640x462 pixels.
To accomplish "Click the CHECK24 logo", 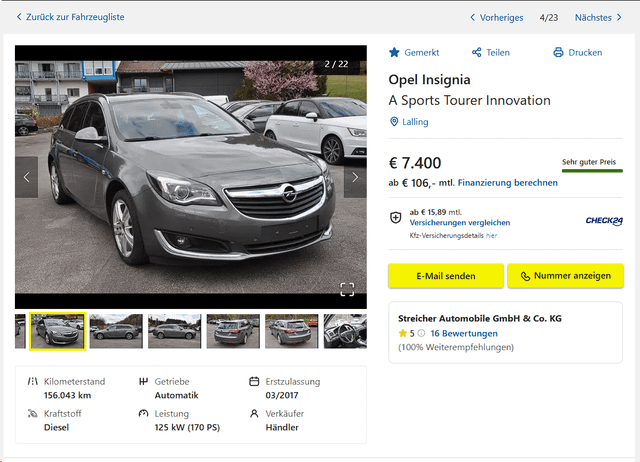I will point(604,221).
